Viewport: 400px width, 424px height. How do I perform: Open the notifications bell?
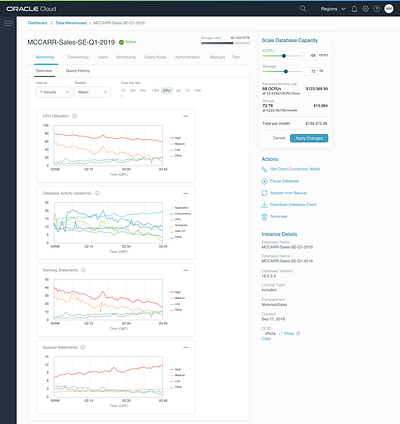tap(354, 9)
